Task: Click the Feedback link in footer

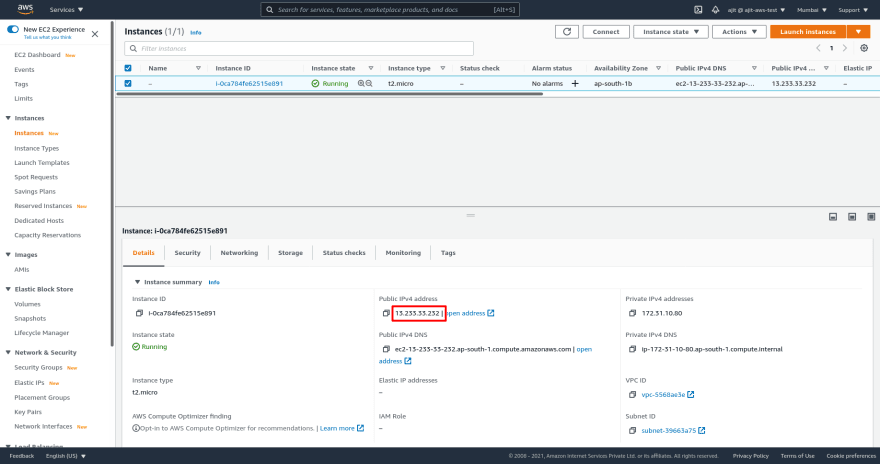Action: tap(22, 456)
